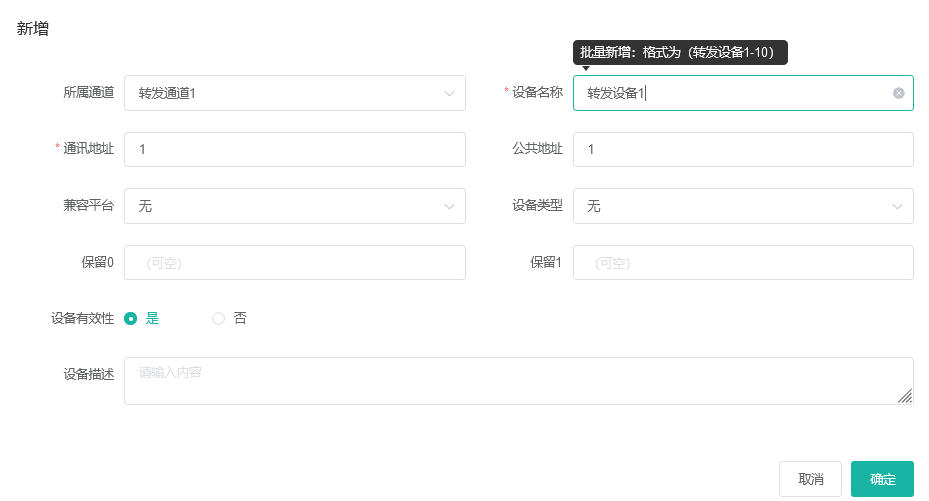Click the 取消 cancel button
The width and height of the screenshot is (929, 501).
coord(810,479)
